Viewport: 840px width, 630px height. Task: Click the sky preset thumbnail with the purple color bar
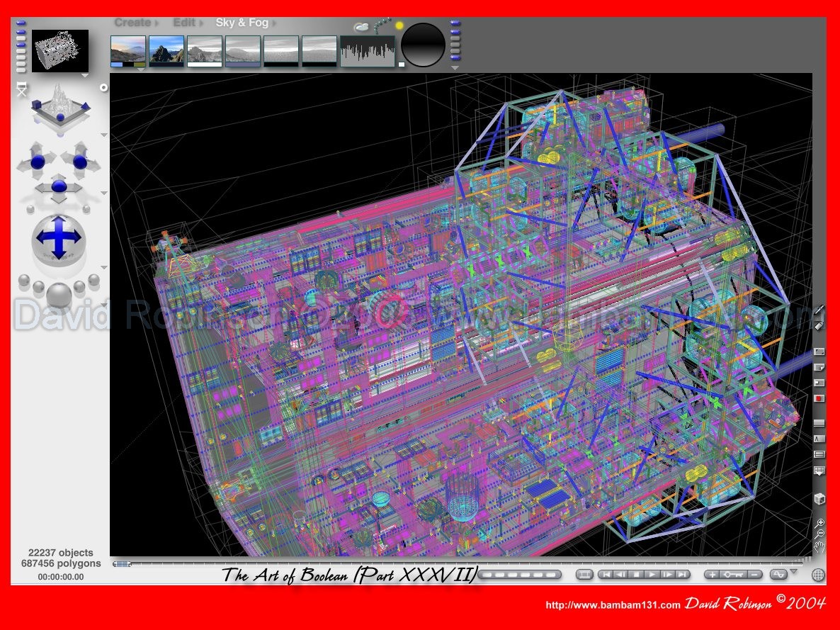click(x=243, y=51)
